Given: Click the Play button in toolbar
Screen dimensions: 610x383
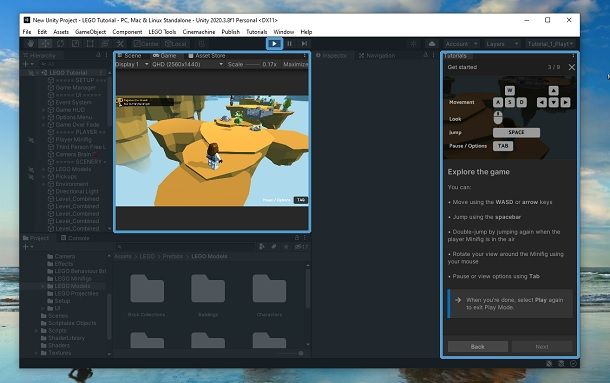Looking at the screenshot, I should (x=274, y=44).
